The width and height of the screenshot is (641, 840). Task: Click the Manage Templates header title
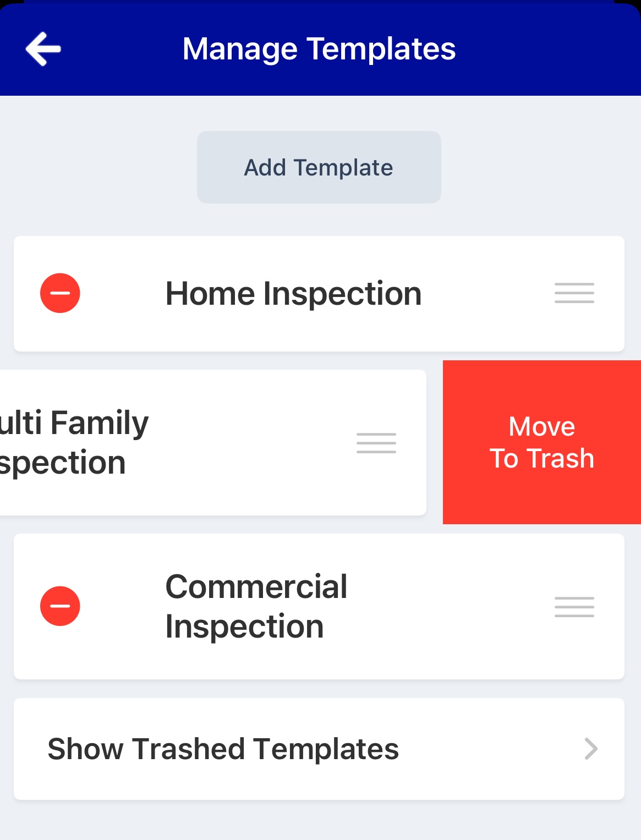[319, 48]
